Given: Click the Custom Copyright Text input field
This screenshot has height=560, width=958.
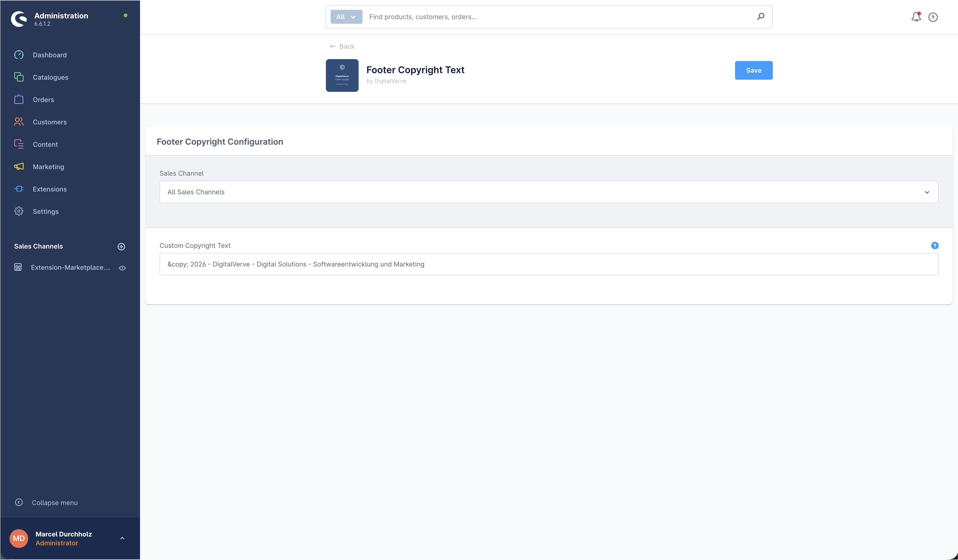Looking at the screenshot, I should [x=549, y=264].
